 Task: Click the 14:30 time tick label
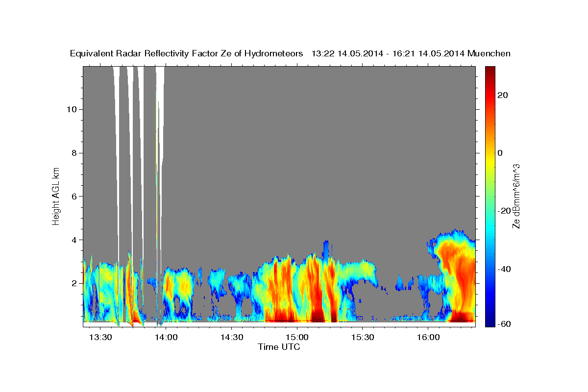click(x=231, y=338)
